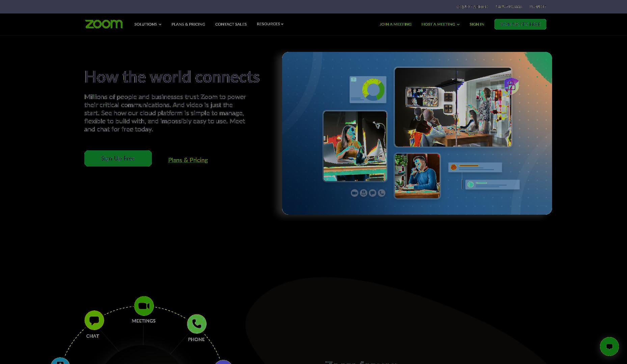The image size is (627, 364).
Task: Click the video camera icon in hero image
Action: 354,193
